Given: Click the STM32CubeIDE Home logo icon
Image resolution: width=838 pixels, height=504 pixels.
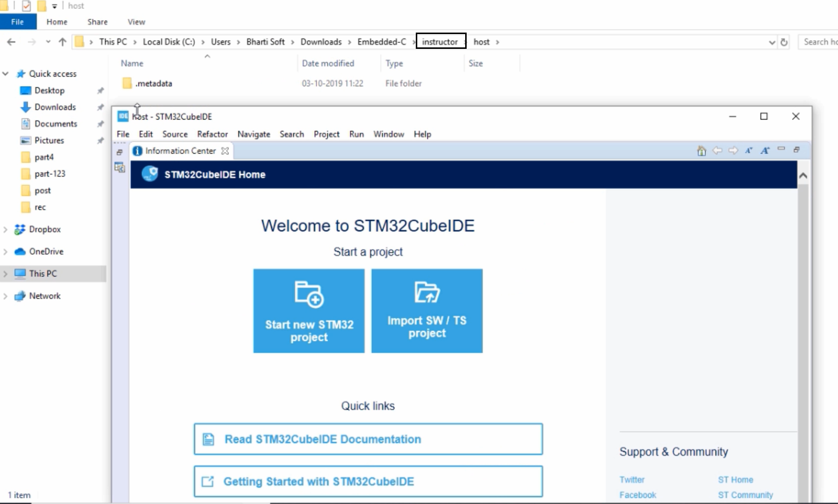Looking at the screenshot, I should pos(150,174).
